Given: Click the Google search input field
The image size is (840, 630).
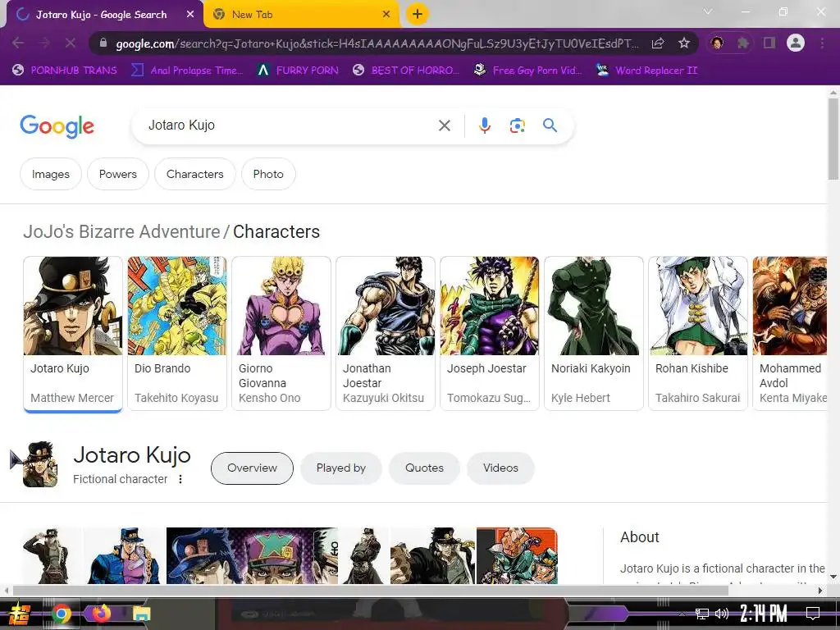Looking at the screenshot, I should pyautogui.click(x=290, y=126).
